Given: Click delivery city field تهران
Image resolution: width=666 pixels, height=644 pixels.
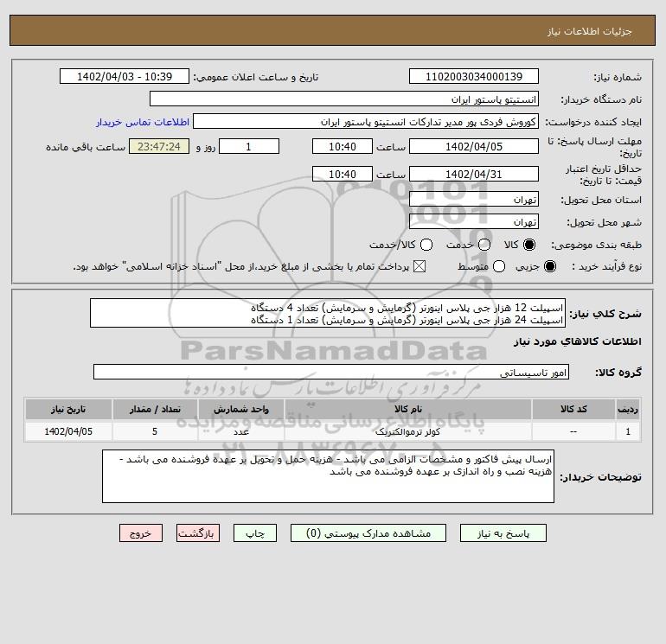Looking at the screenshot, I should click(x=474, y=221).
